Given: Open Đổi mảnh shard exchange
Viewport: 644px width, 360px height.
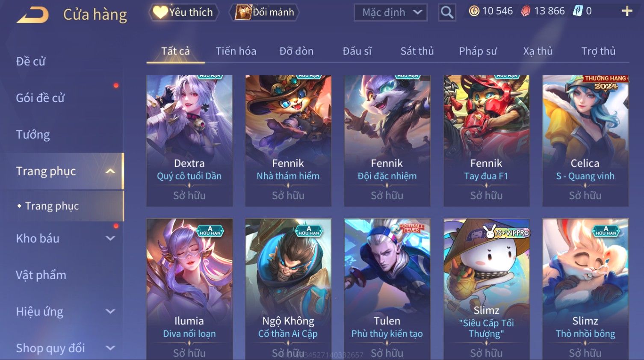Looking at the screenshot, I should pyautogui.click(x=264, y=12).
